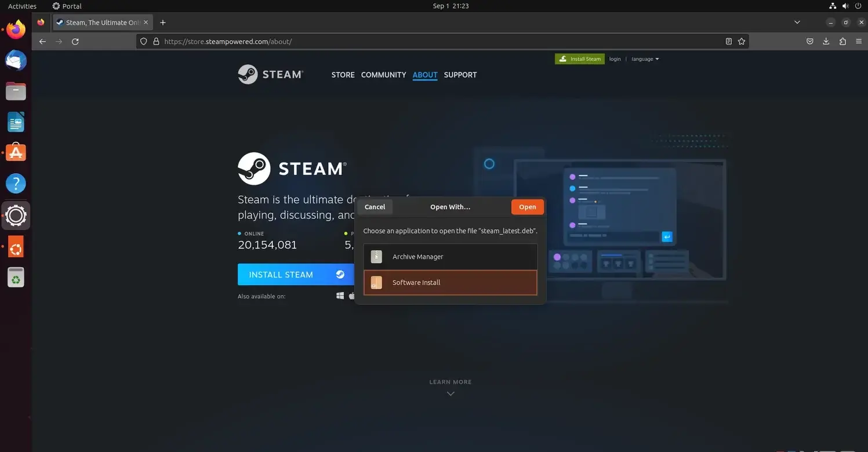Open Ubuntu Software store dock icon

click(16, 153)
